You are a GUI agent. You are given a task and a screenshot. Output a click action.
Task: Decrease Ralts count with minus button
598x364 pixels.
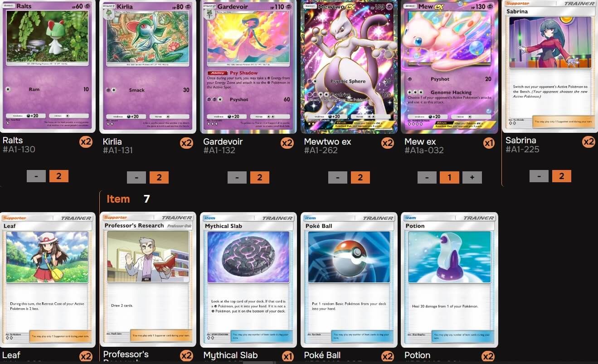[36, 176]
